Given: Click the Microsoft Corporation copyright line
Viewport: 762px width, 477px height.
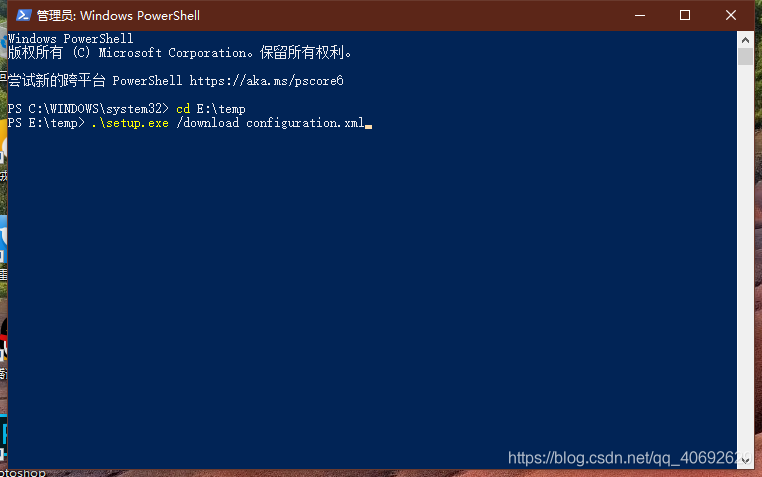Looking at the screenshot, I should click(x=180, y=52).
